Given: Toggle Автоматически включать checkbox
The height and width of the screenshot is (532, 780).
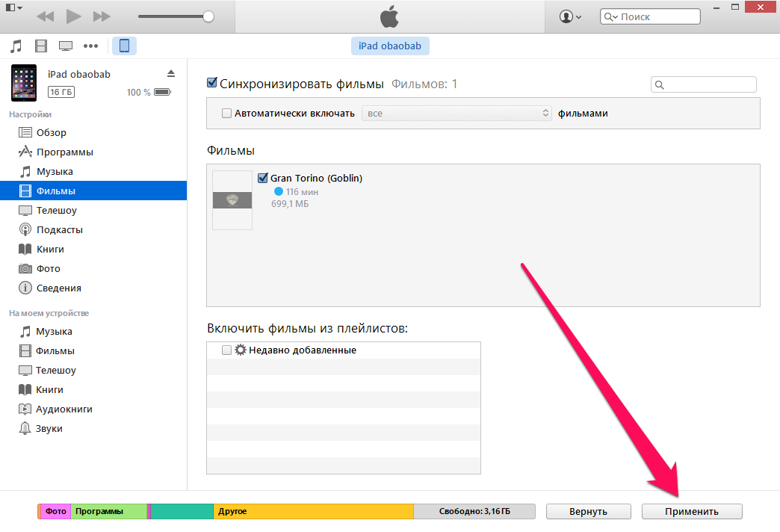Looking at the screenshot, I should point(226,114).
